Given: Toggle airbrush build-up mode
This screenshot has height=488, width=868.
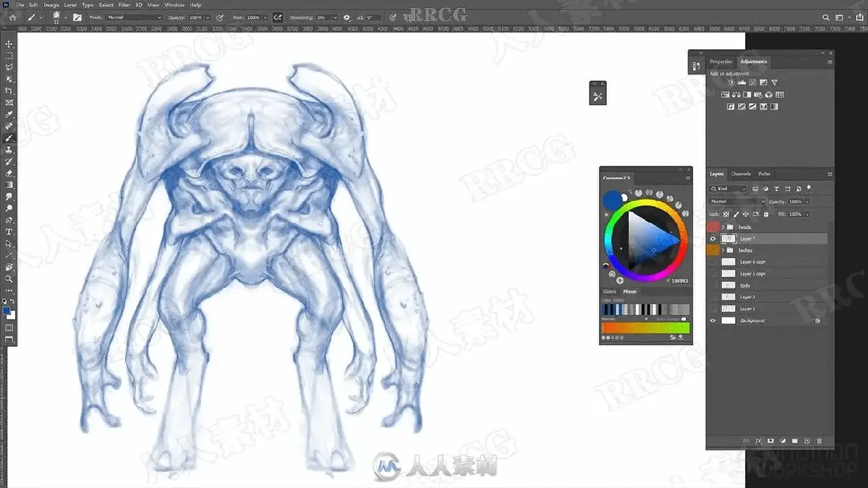Looking at the screenshot, I should tap(277, 17).
